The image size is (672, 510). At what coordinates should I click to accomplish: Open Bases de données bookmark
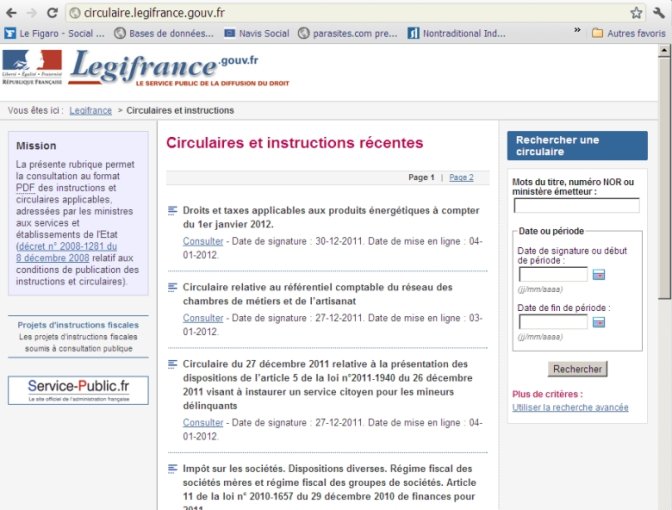click(164, 33)
